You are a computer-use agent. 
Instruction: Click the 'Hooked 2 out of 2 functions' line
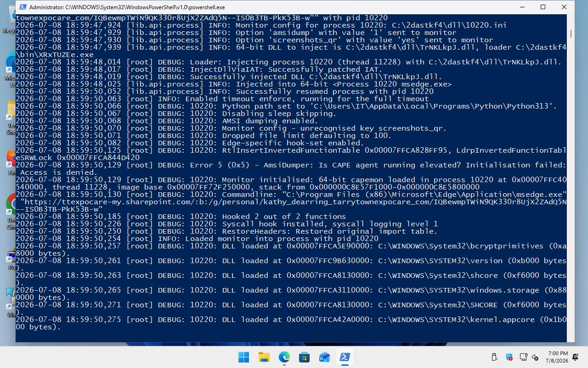(x=181, y=217)
